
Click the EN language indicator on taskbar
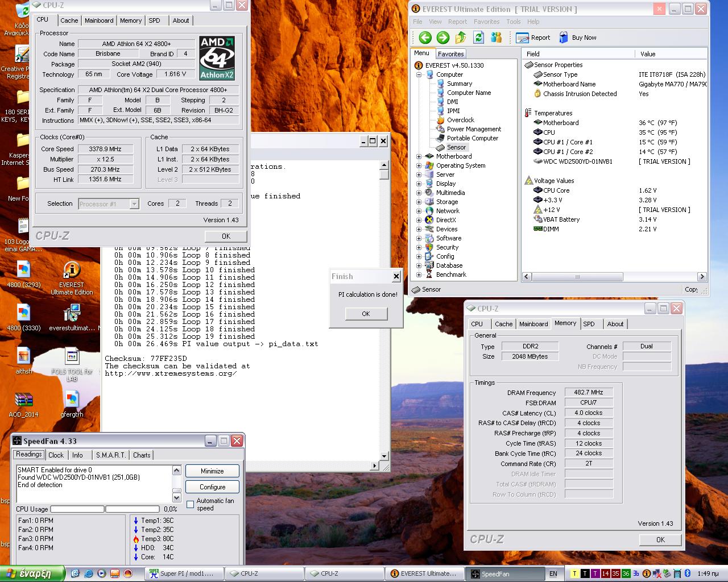click(x=553, y=573)
